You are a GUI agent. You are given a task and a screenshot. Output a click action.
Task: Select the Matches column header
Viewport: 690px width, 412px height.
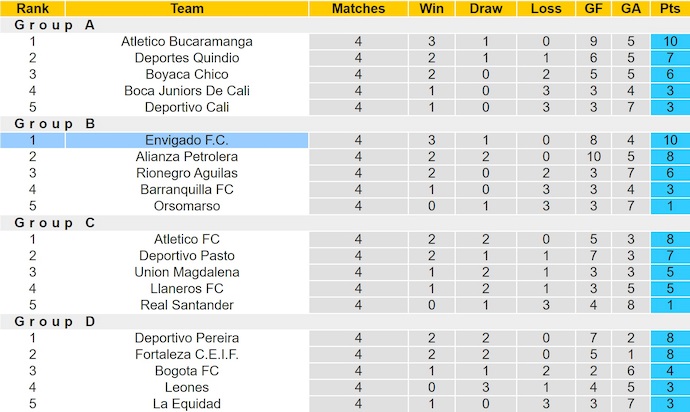(358, 8)
